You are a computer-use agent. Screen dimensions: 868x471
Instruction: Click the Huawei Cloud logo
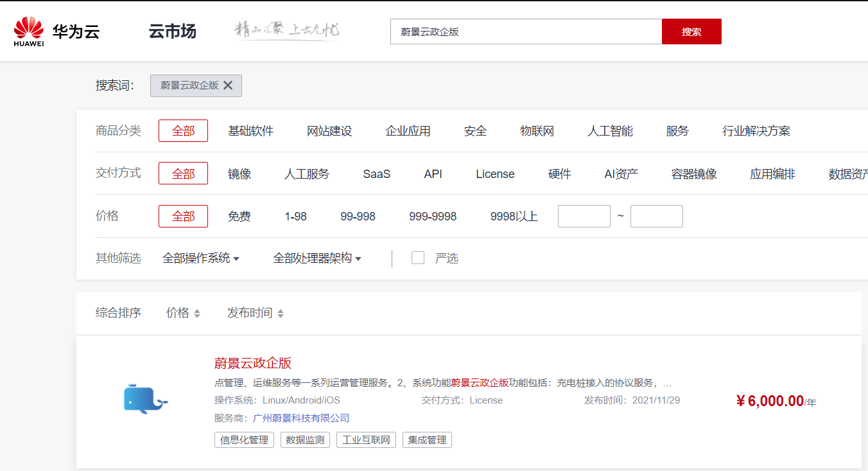click(56, 31)
